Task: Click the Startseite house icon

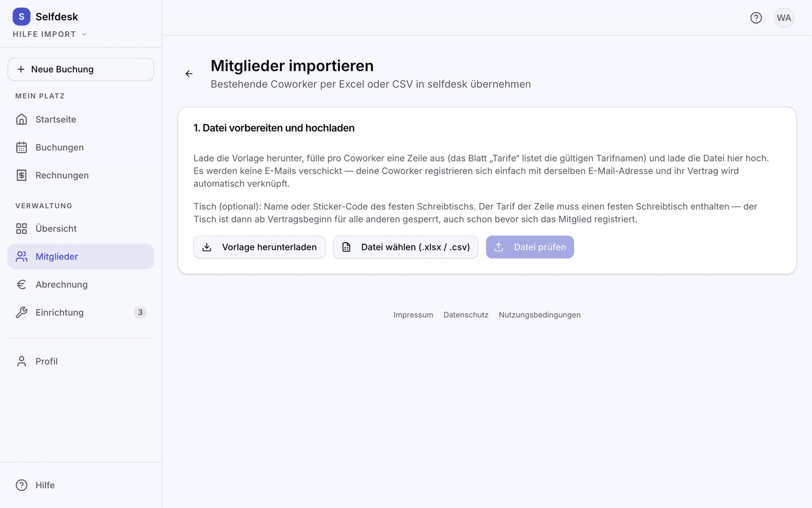Action: [21, 119]
